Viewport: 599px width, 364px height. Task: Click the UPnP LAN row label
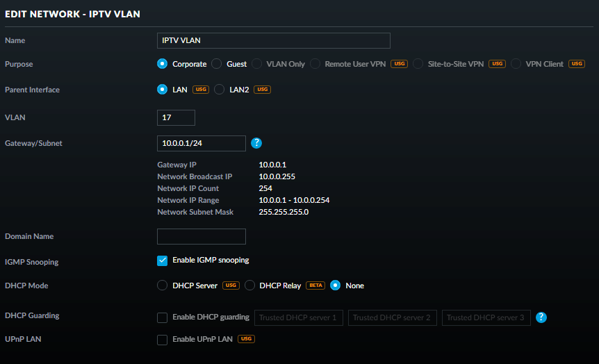tap(23, 339)
